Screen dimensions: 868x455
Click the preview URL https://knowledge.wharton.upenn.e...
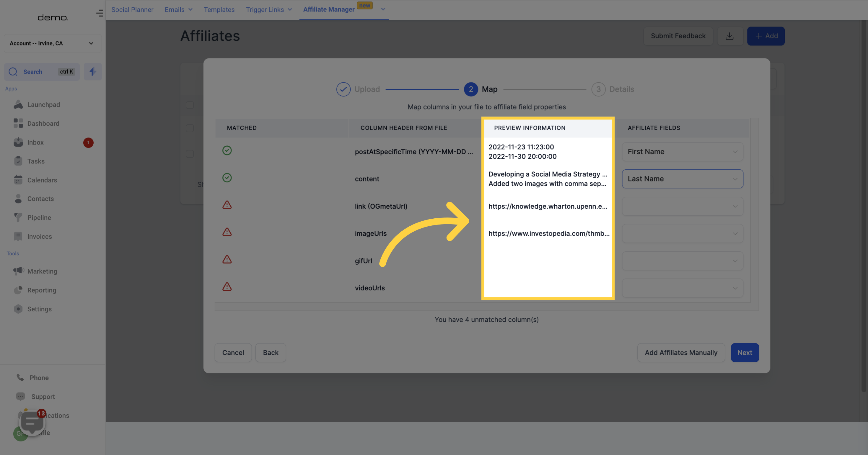pos(548,206)
